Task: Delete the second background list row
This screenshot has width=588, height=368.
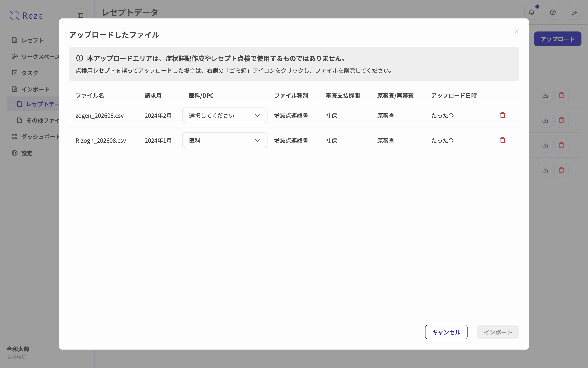Action: click(x=561, y=120)
